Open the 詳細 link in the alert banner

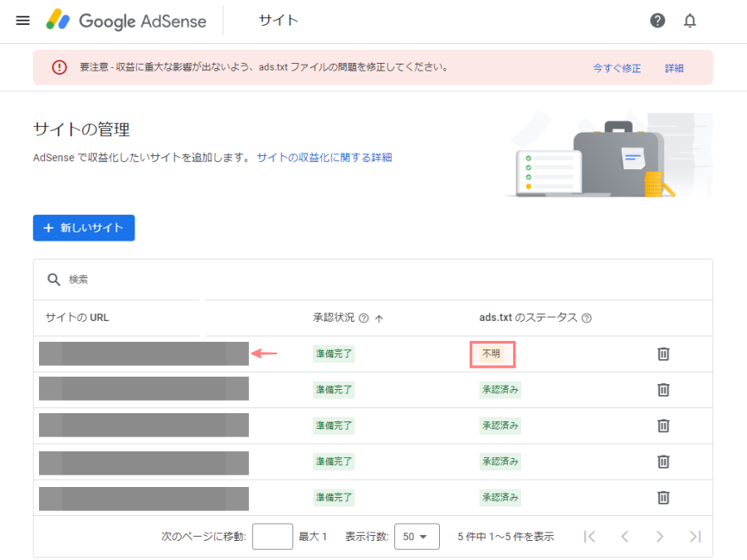[x=674, y=67]
